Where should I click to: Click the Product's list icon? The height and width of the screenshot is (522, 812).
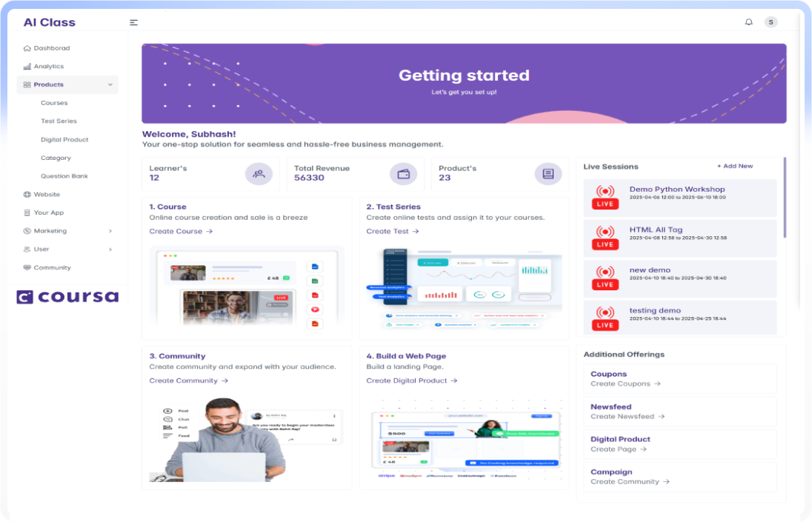[x=548, y=174]
